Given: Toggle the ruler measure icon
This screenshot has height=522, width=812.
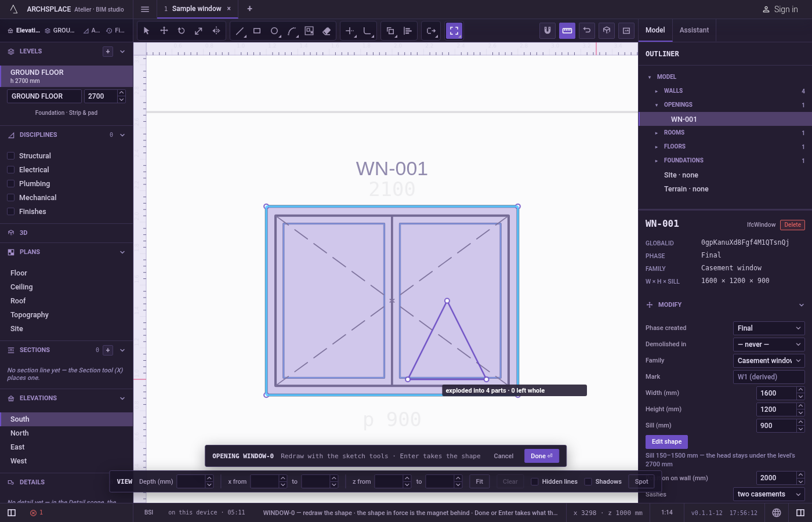Looking at the screenshot, I should 567,31.
